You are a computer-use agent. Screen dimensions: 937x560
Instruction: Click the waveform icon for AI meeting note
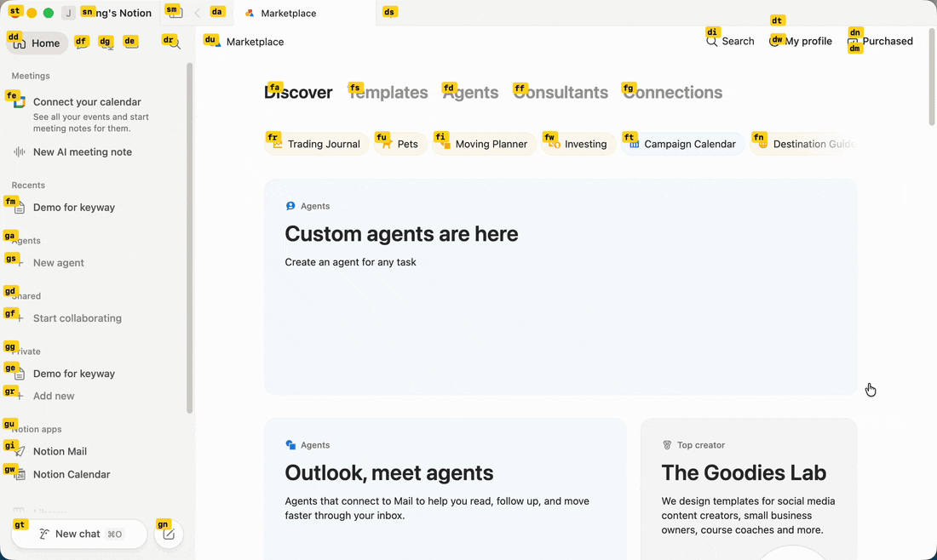19,151
